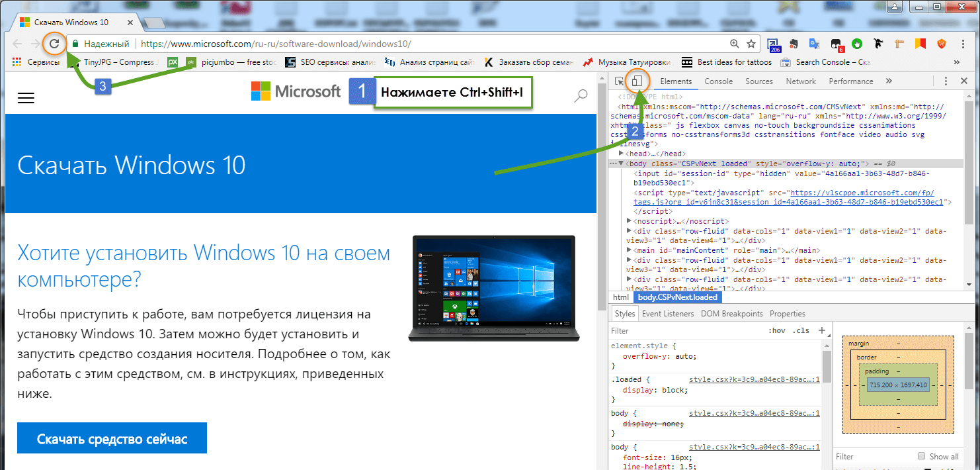Activate the inspect element picker tool

[619, 81]
